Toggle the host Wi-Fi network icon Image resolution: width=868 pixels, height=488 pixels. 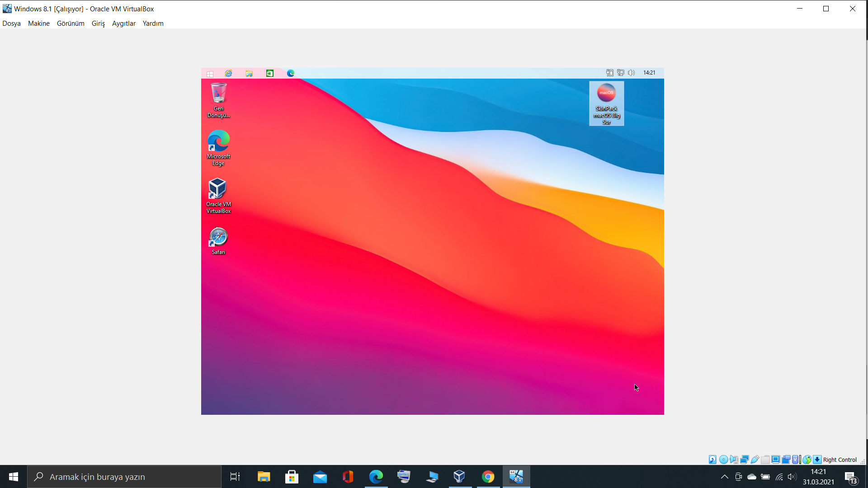[779, 477]
